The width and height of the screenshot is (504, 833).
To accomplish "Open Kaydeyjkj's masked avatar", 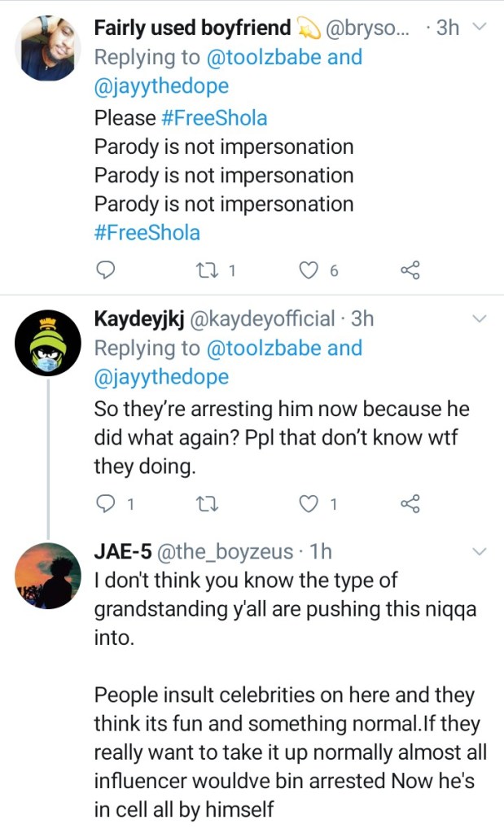I will pyautogui.click(x=48, y=341).
